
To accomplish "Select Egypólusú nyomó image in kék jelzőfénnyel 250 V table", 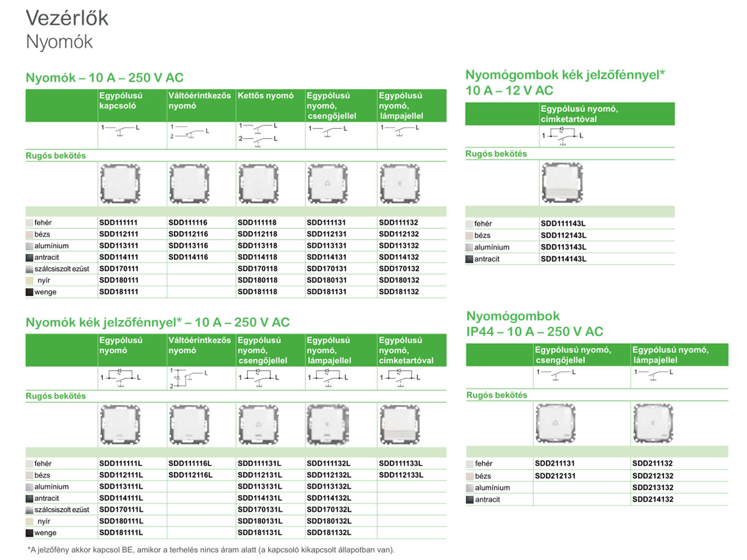I will 120,425.
